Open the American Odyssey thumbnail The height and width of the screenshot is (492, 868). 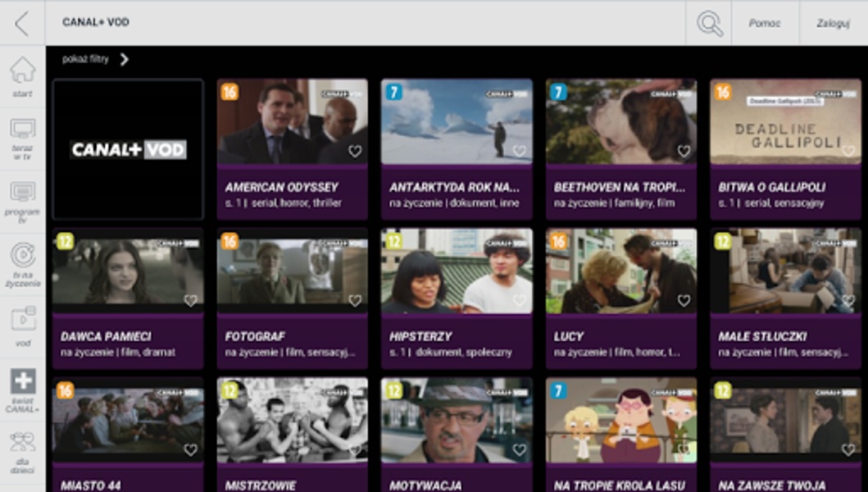click(x=293, y=121)
